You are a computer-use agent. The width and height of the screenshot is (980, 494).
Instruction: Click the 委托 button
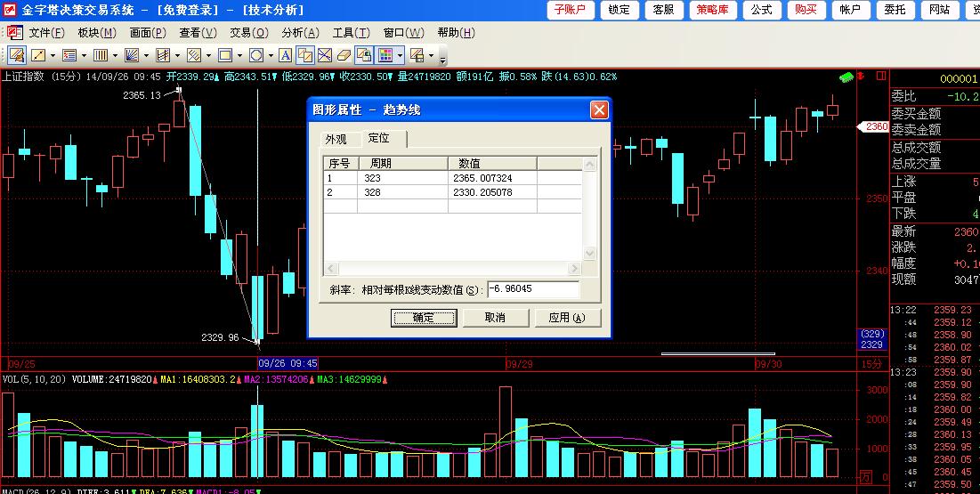coord(895,10)
